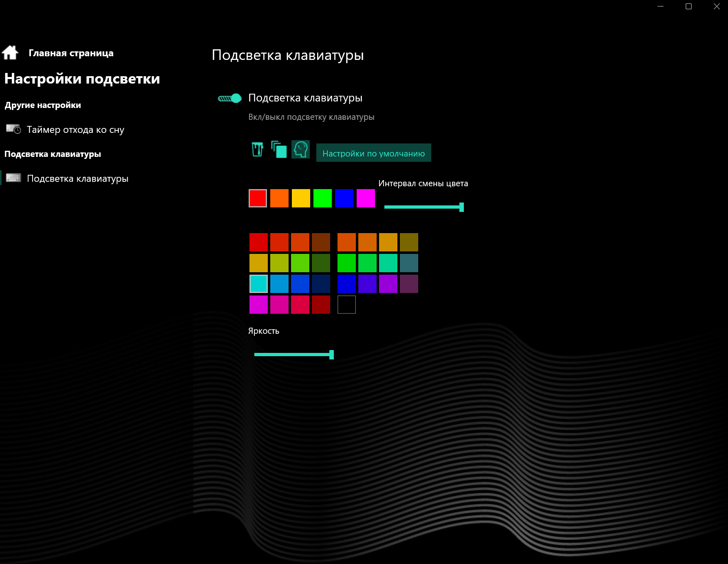The width and height of the screenshot is (728, 564).
Task: Select Подсветка клавиатуры sidebar item
Action: [77, 178]
